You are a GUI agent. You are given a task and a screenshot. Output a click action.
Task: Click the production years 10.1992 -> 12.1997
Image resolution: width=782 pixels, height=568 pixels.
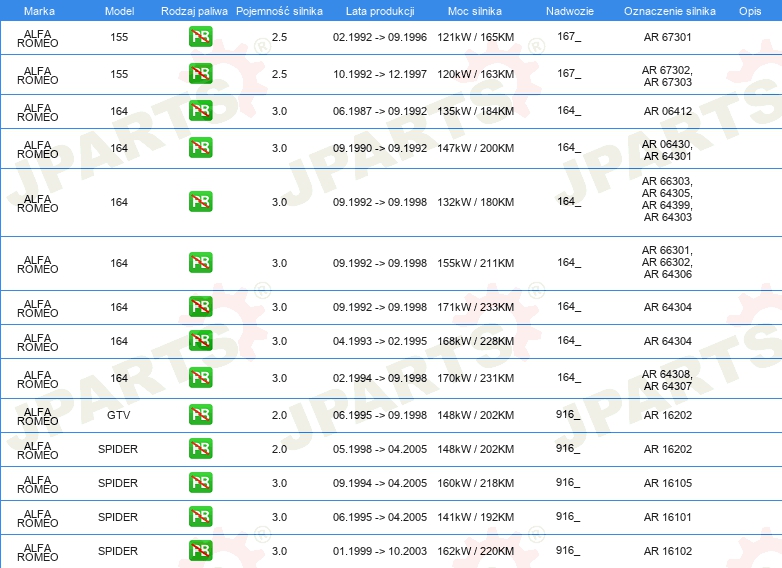[x=380, y=74]
